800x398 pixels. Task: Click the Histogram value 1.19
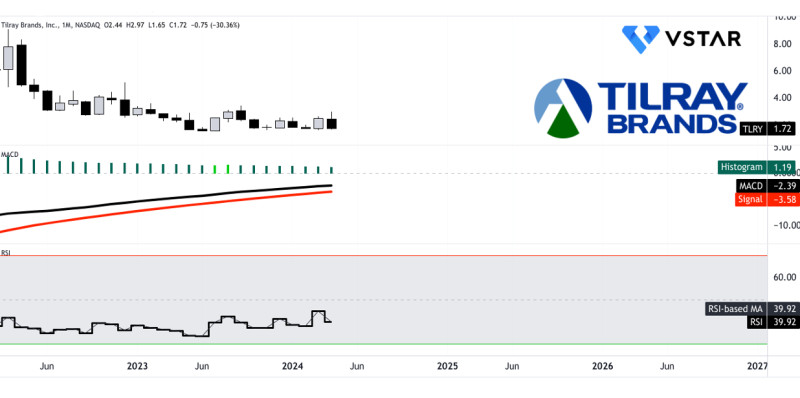point(781,167)
